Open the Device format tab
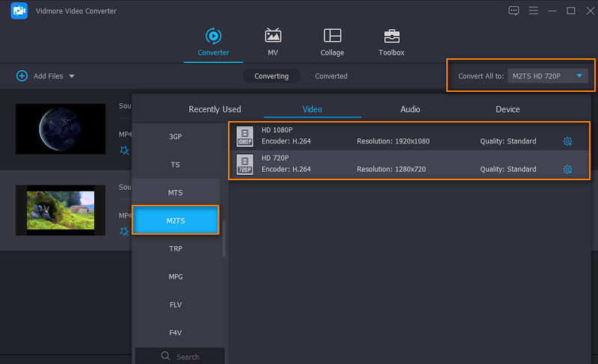Image resolution: width=598 pixels, height=364 pixels. pyautogui.click(x=508, y=109)
